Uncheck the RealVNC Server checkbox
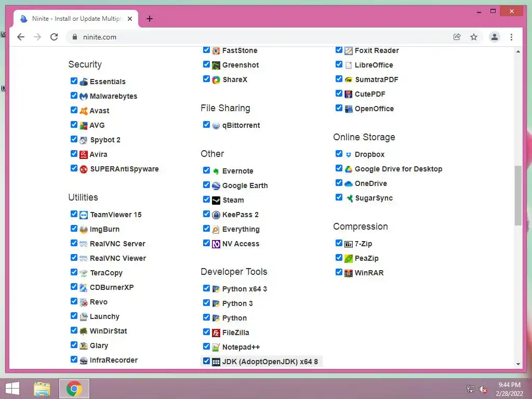532x399 pixels. 74,243
